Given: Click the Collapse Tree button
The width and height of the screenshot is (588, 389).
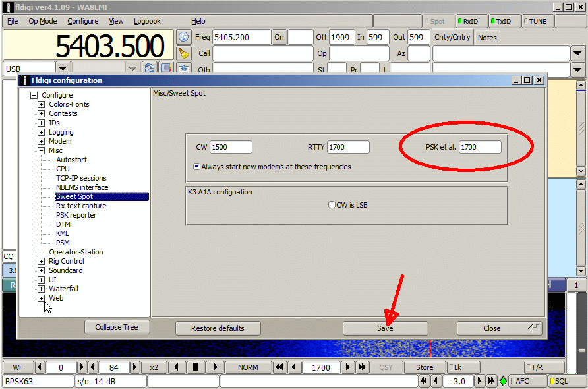Looking at the screenshot, I should pyautogui.click(x=117, y=327).
